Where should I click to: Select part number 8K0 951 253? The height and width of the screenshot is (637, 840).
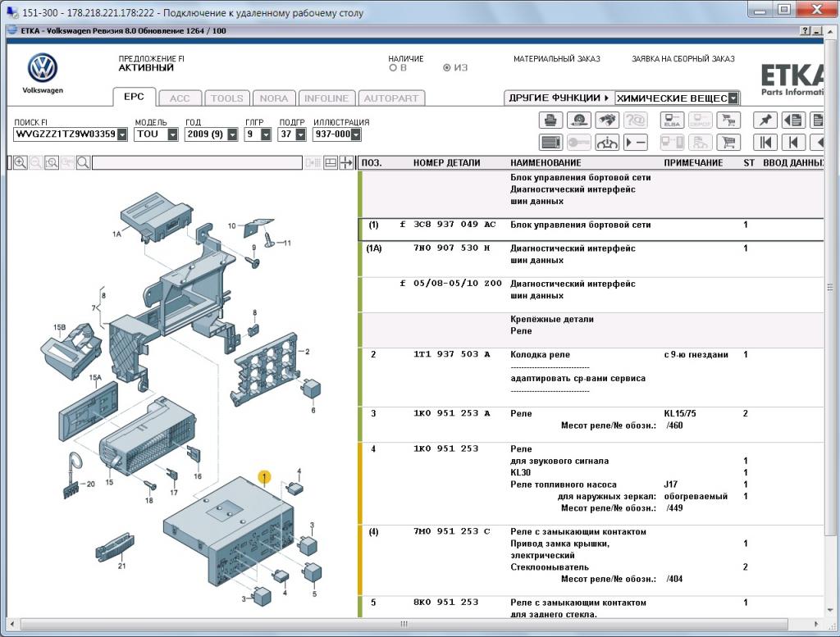(x=445, y=603)
